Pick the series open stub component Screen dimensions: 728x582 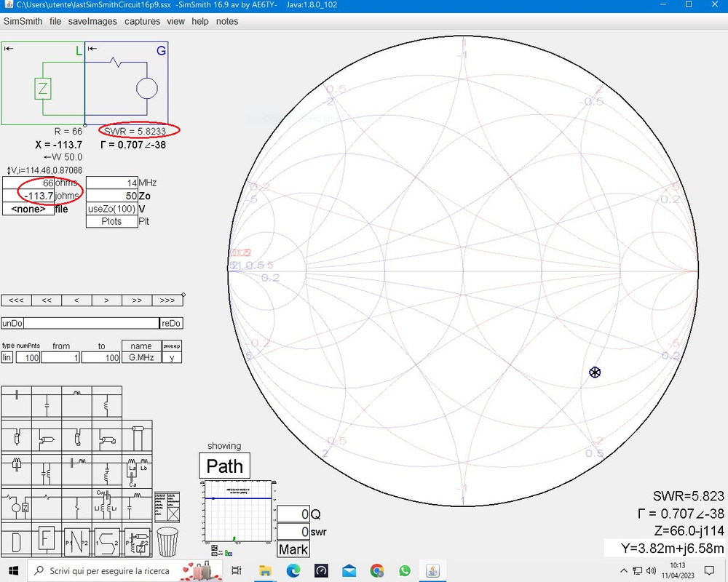47,436
